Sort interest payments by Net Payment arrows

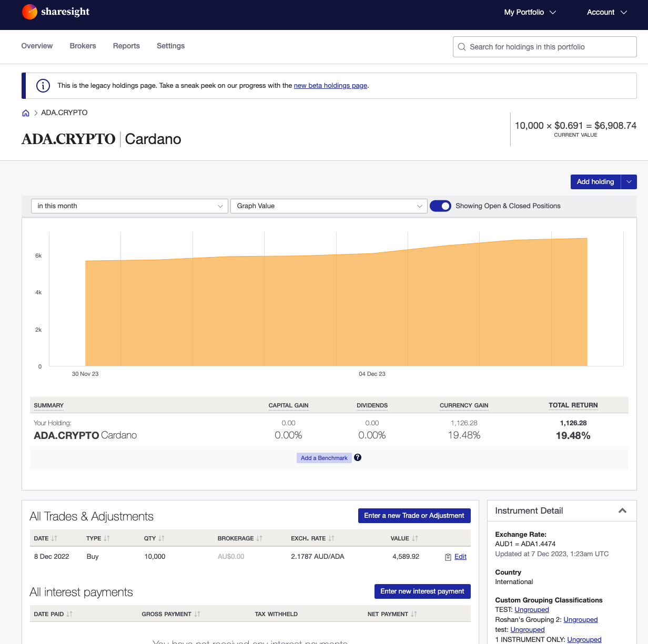[x=414, y=614]
